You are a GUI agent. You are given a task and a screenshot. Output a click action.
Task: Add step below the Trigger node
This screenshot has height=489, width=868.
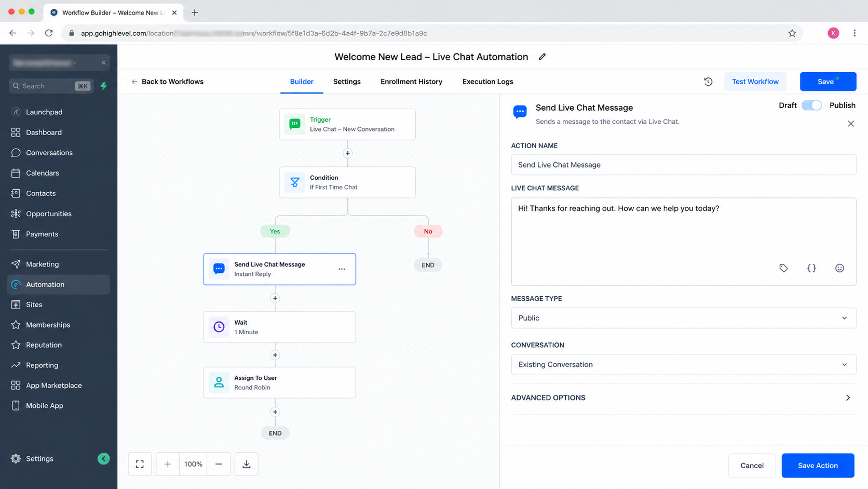point(348,153)
